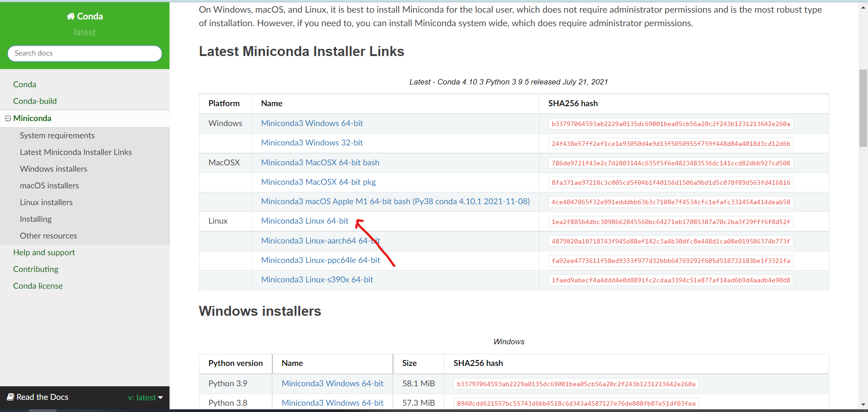This screenshot has width=868, height=412.
Task: Open Conda license page in sidebar
Action: (x=38, y=286)
